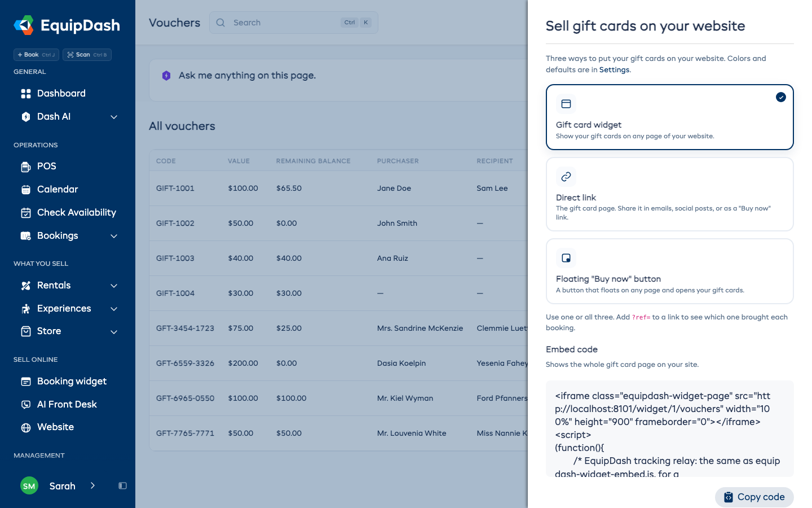The image size is (812, 508).
Task: Click the Floating Buy now button icon
Action: (566, 258)
